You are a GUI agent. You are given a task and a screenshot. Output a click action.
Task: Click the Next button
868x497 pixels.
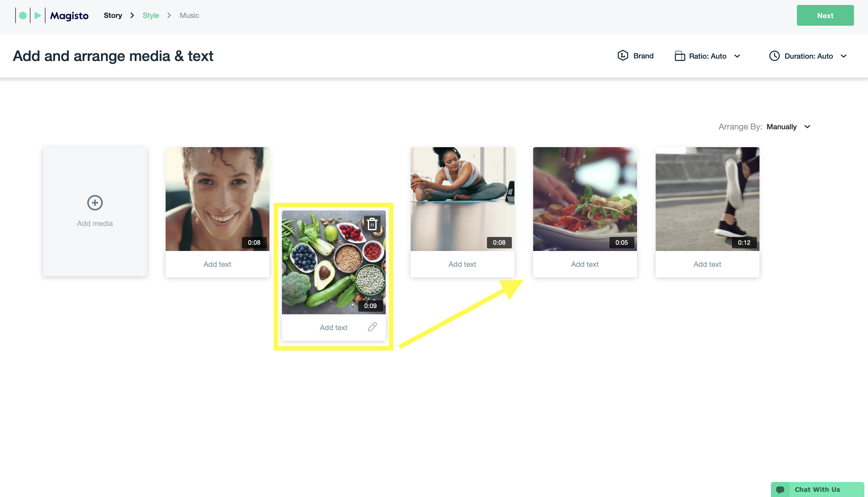(x=825, y=15)
